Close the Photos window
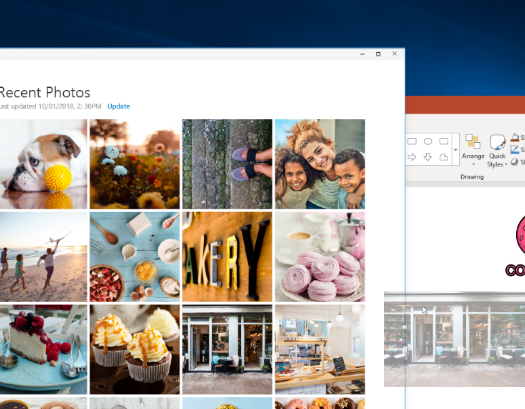The image size is (525, 409). (x=395, y=54)
